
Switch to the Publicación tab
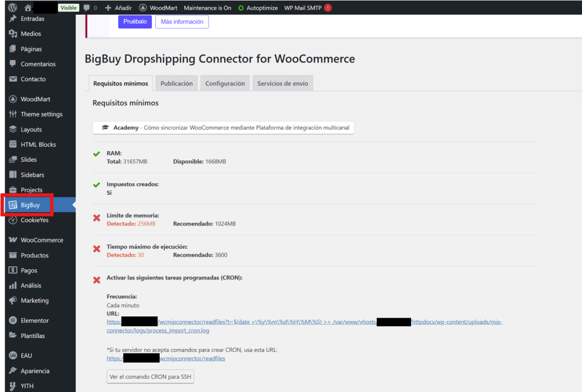coord(176,84)
